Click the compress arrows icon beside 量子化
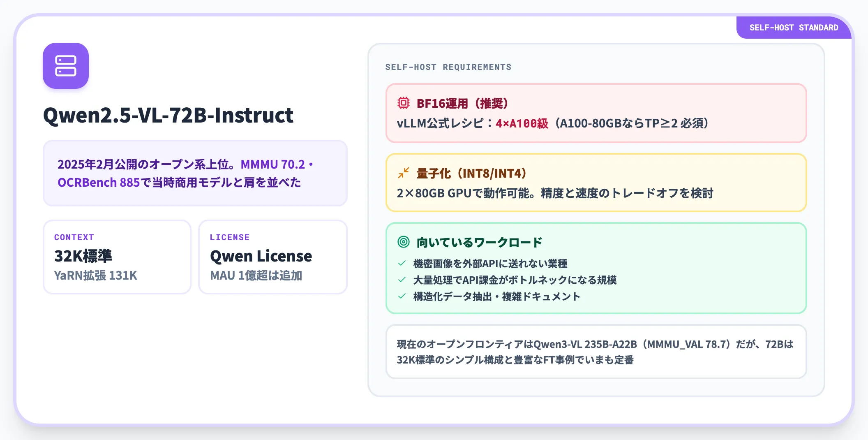Screen dimensions: 868x440 404,173
